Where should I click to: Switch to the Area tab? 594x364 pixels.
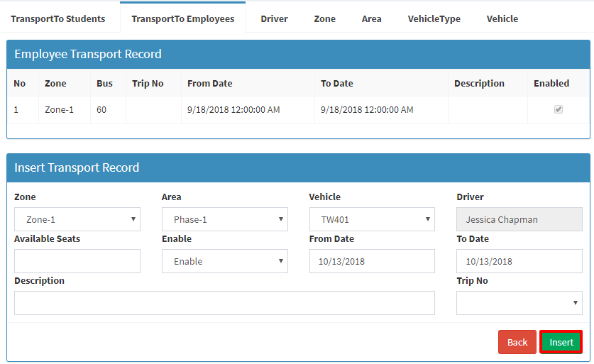[x=372, y=19]
